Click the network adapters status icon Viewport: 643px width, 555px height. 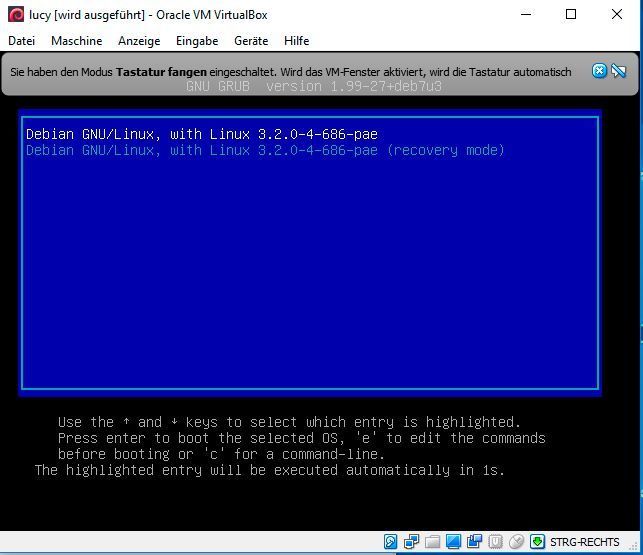tap(411, 542)
